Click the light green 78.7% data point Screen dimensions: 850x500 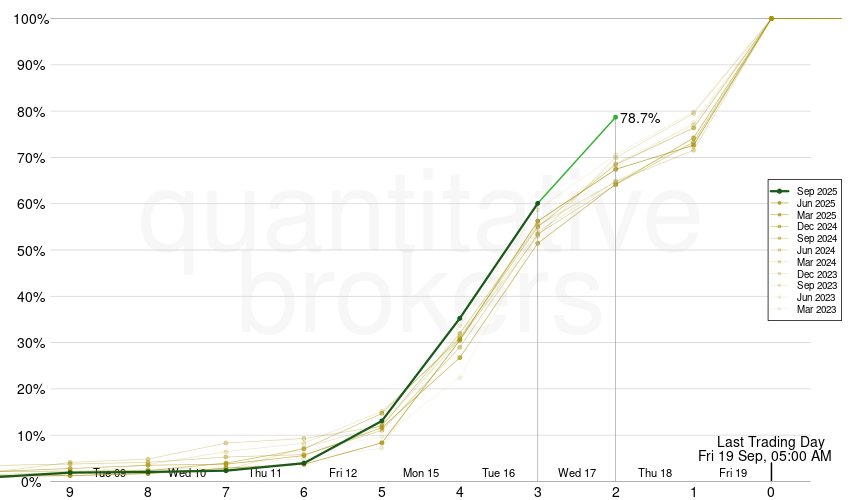[615, 117]
